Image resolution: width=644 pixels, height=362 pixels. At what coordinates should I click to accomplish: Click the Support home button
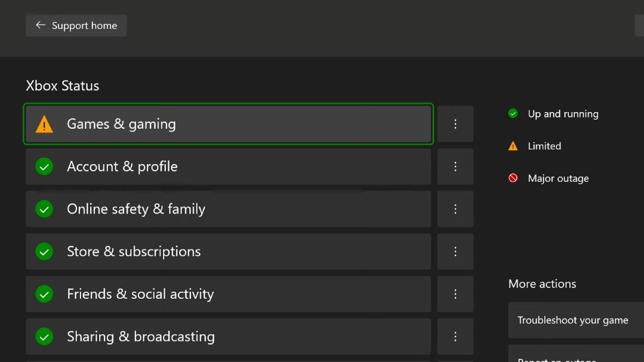click(x=76, y=25)
